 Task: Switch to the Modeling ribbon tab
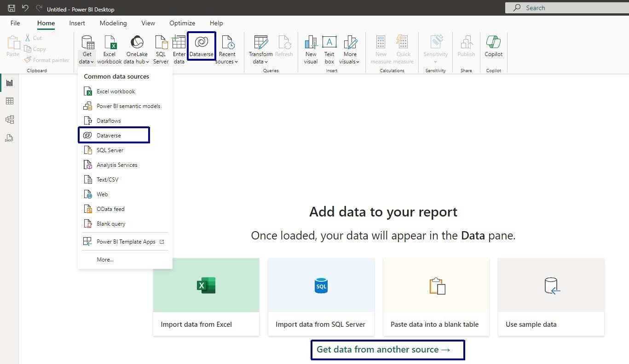pos(113,23)
